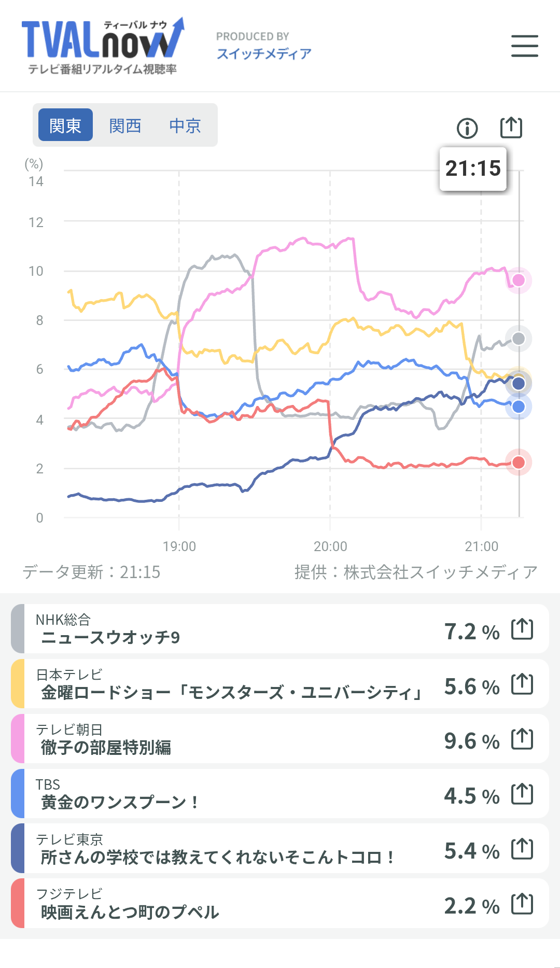
Task: Share the テレビ朝日 徹子の部屋特別編 rating
Action: (x=522, y=739)
